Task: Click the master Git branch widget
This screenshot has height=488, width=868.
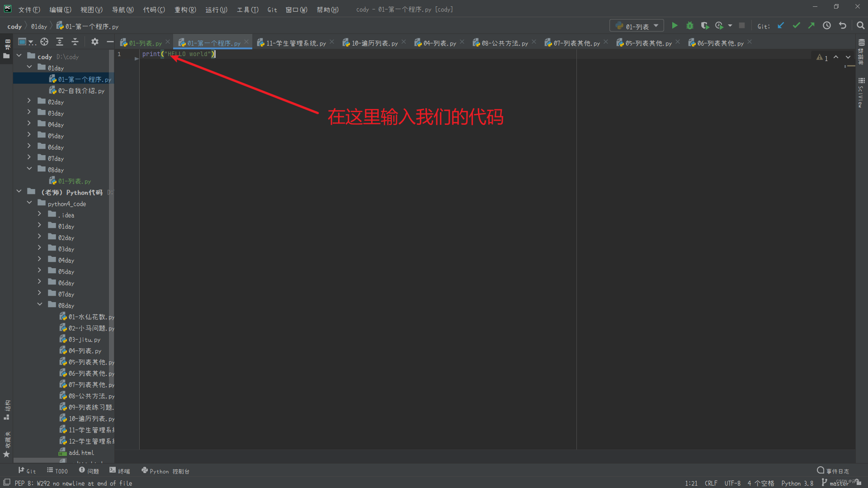Action: pyautogui.click(x=835, y=483)
